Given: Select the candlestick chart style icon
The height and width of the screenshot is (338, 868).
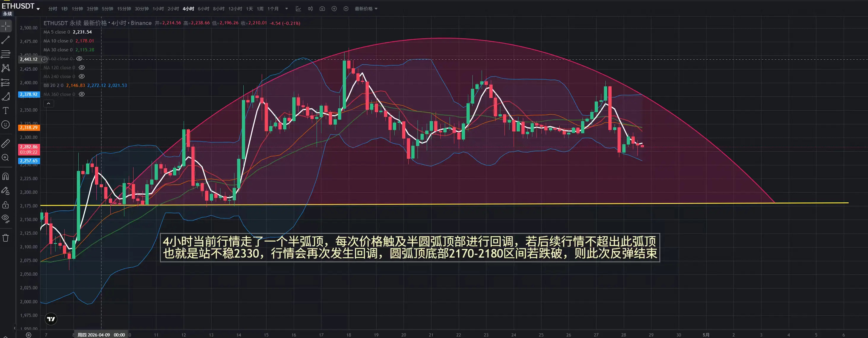Looking at the screenshot, I should 310,9.
